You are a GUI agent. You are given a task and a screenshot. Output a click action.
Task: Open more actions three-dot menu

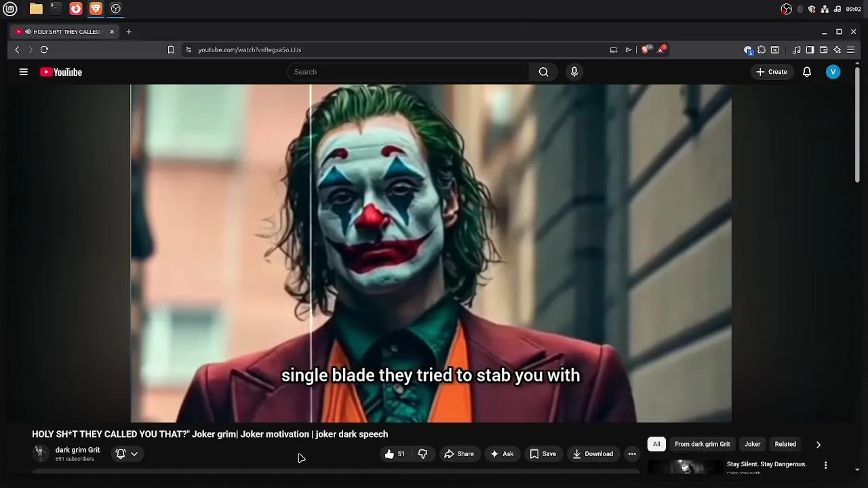tap(632, 454)
